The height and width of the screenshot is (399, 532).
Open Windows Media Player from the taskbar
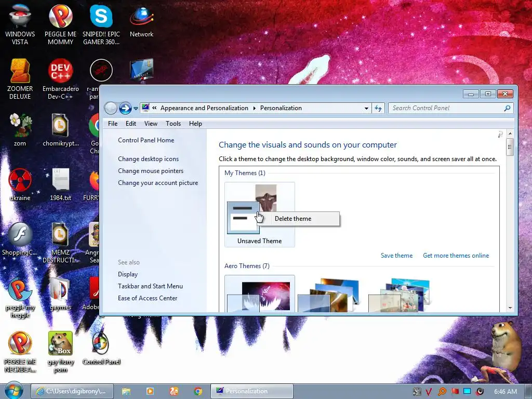click(150, 391)
